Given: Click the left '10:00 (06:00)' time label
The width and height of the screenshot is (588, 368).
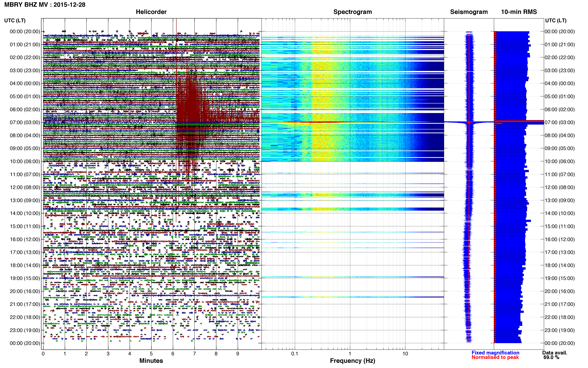Looking at the screenshot, I should (25, 161).
